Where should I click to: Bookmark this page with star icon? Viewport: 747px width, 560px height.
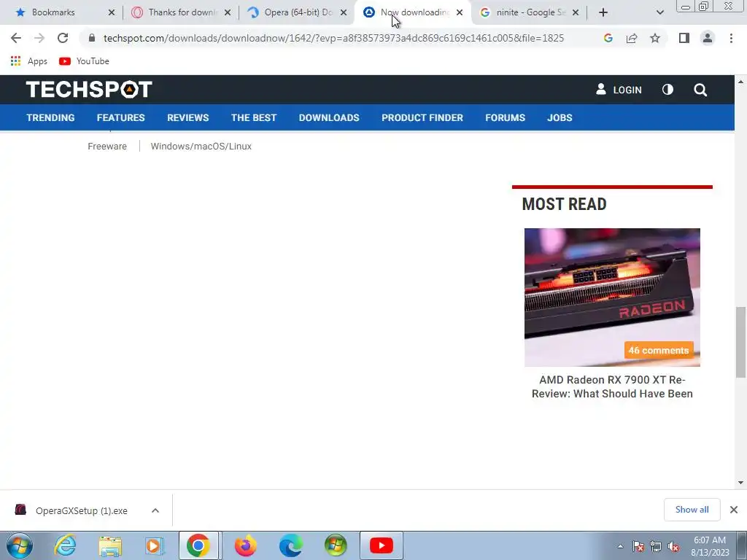coord(655,38)
